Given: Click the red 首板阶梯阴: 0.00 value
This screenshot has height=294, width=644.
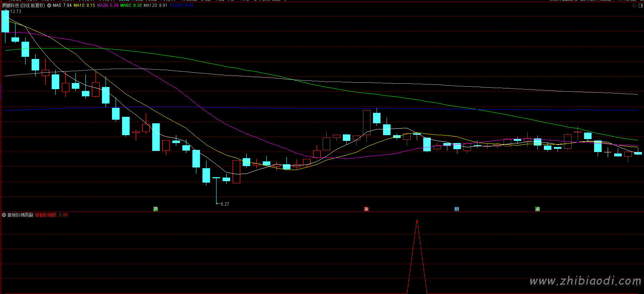Looking at the screenshot, I should click(x=51, y=215).
